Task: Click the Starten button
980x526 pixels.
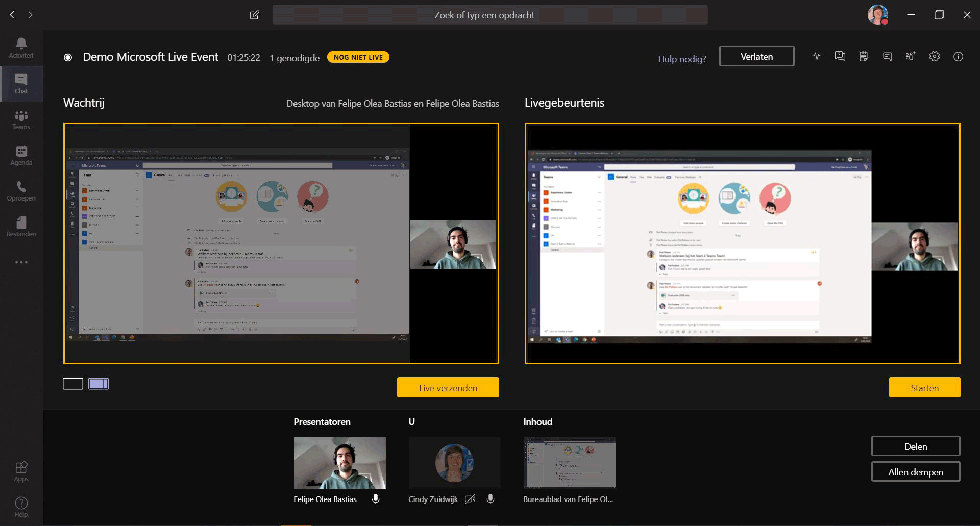Action: pyautogui.click(x=924, y=387)
